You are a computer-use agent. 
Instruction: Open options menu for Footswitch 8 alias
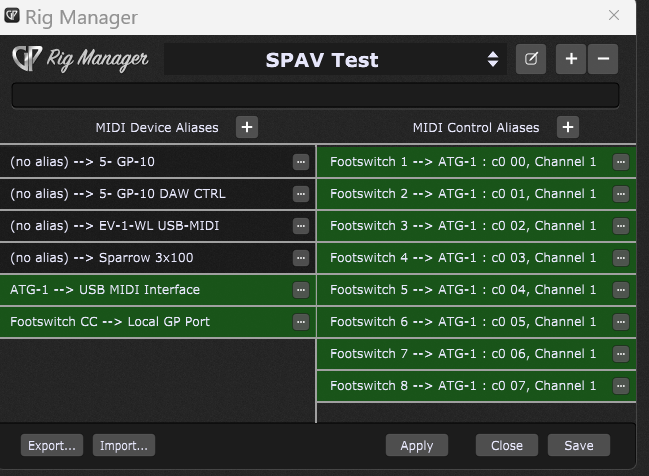click(x=621, y=386)
